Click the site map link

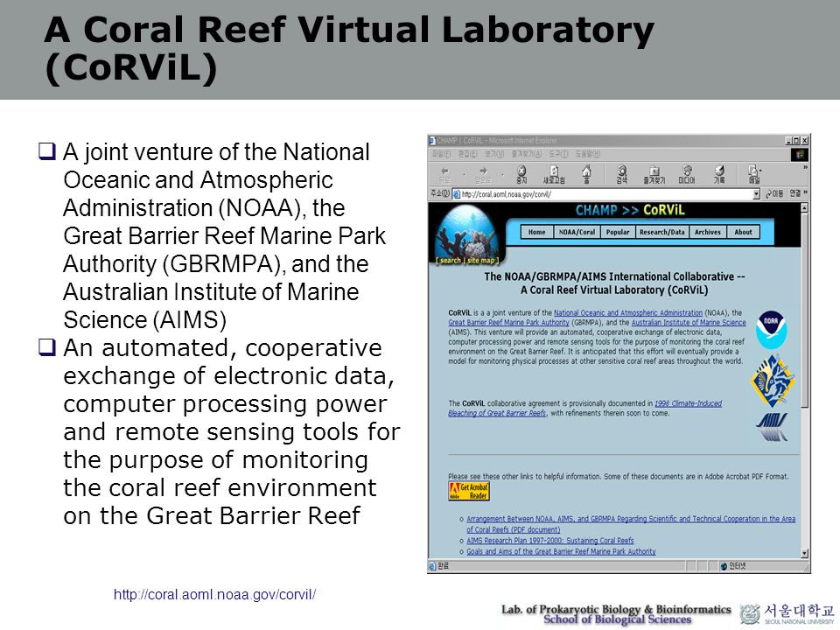click(x=481, y=261)
